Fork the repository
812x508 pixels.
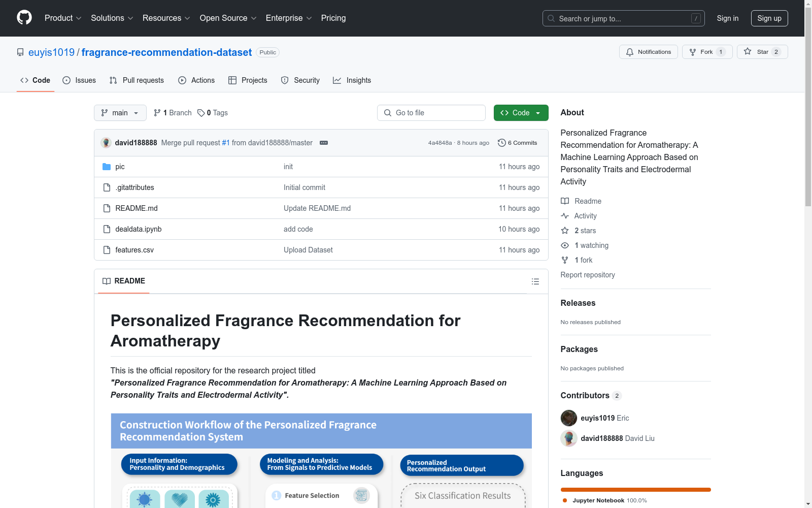707,52
